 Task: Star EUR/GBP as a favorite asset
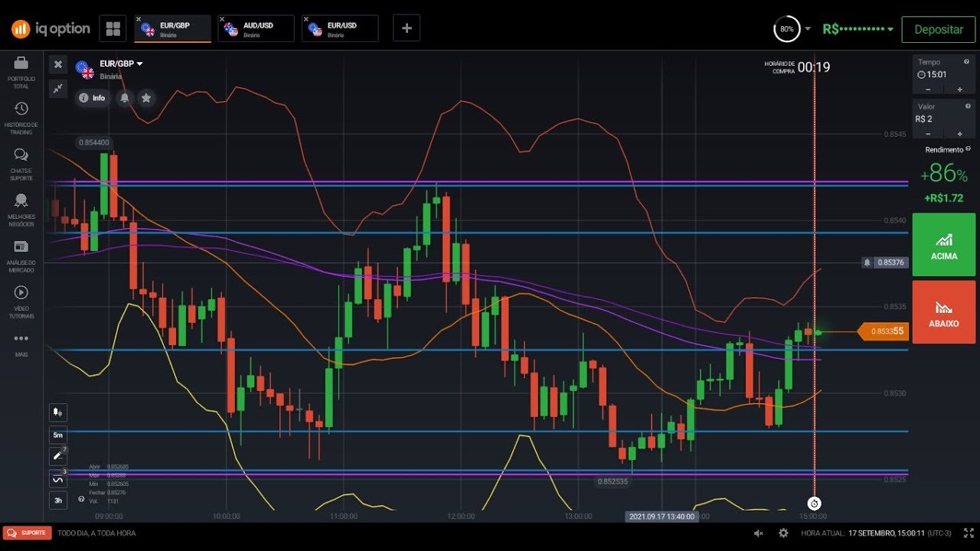pos(145,98)
